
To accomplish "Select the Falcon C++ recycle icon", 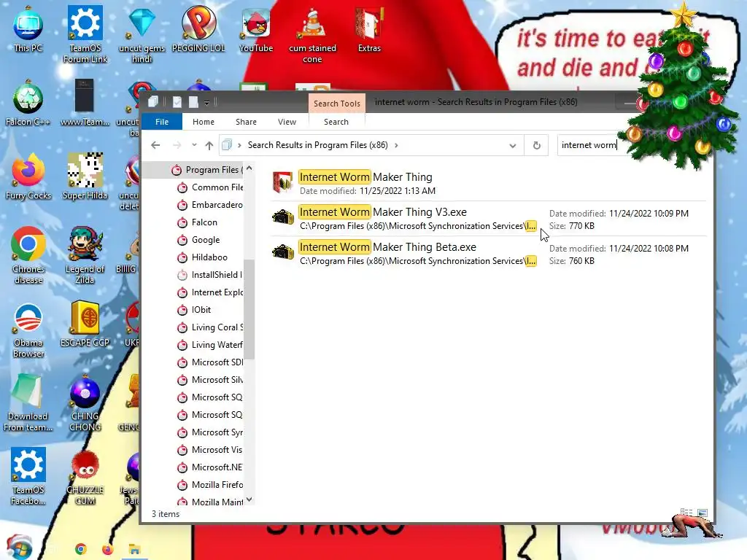I will click(x=28, y=104).
